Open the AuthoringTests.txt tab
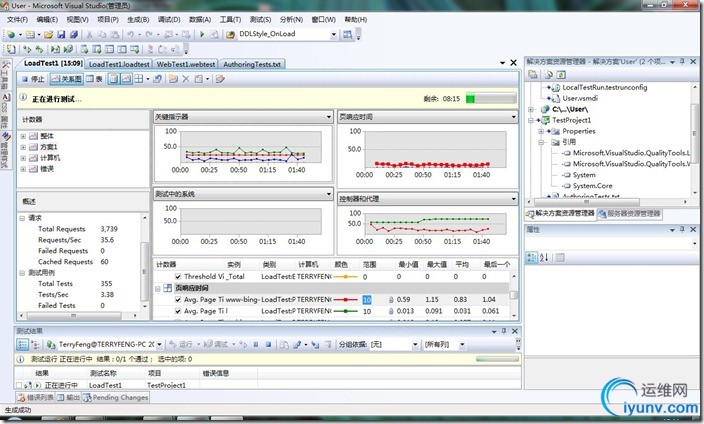This screenshot has height=424, width=704. [252, 64]
